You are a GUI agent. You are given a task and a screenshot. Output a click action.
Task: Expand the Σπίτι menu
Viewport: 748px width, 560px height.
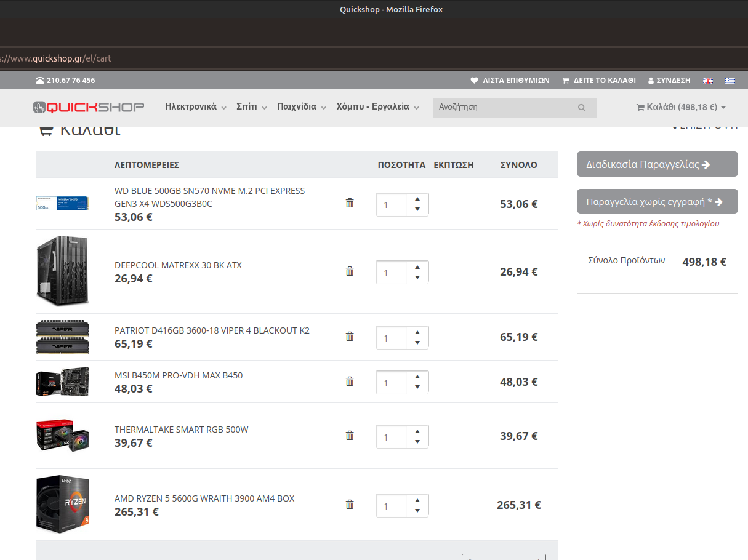point(252,107)
